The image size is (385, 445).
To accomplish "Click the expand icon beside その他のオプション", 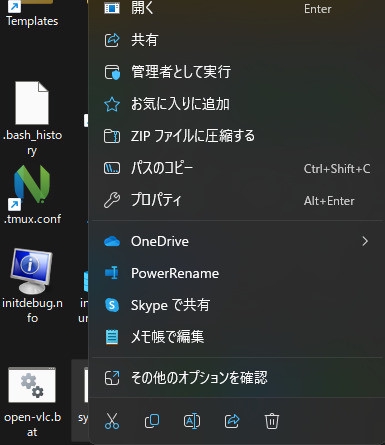I will coord(112,378).
